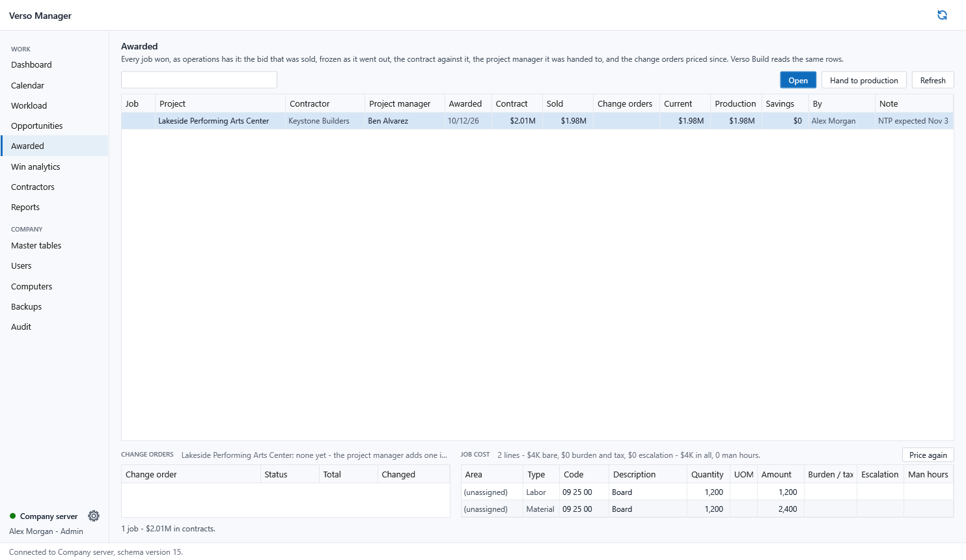Click the refresh sync icon in title bar
This screenshot has width=966, height=560.
pyautogui.click(x=942, y=15)
